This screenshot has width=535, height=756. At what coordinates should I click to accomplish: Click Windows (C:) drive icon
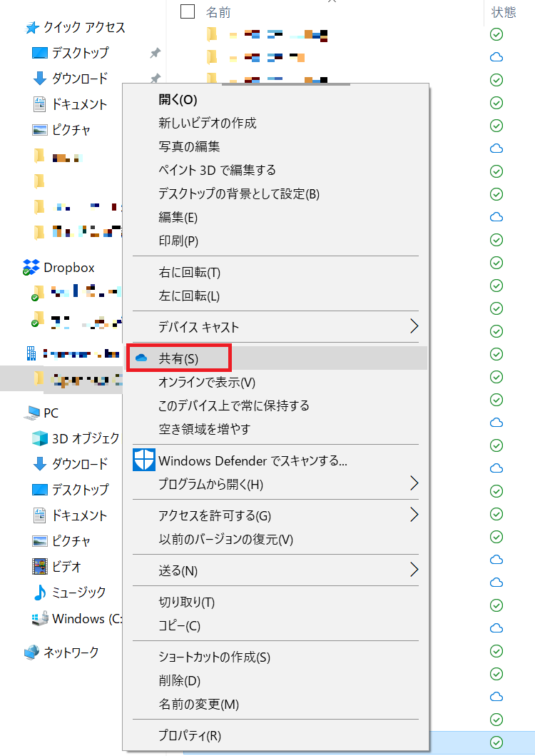pyautogui.click(x=39, y=618)
